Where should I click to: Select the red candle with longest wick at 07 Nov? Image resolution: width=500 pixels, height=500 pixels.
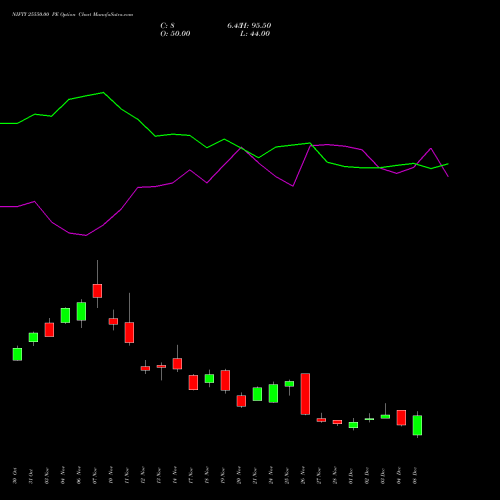pyautogui.click(x=97, y=291)
